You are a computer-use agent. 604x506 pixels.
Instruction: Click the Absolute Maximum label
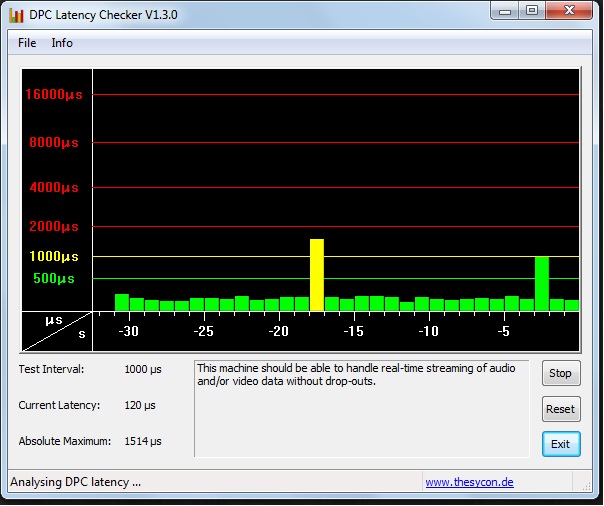pyautogui.click(x=65, y=441)
